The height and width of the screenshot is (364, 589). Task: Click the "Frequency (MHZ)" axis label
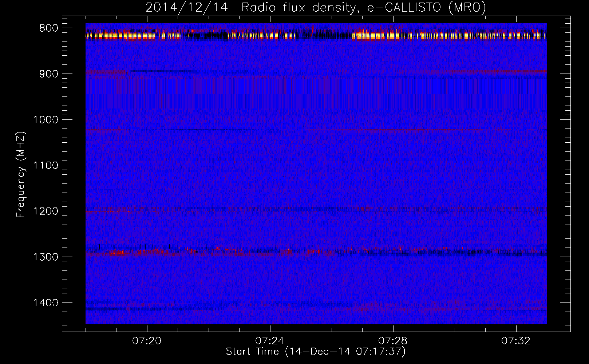point(21,175)
